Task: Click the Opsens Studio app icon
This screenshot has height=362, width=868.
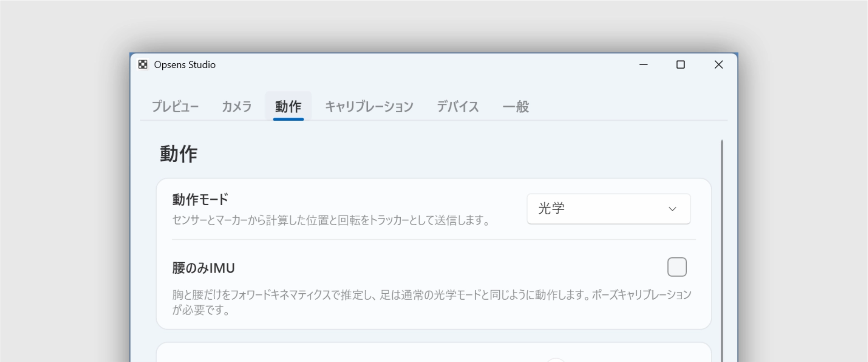Action: (x=143, y=65)
